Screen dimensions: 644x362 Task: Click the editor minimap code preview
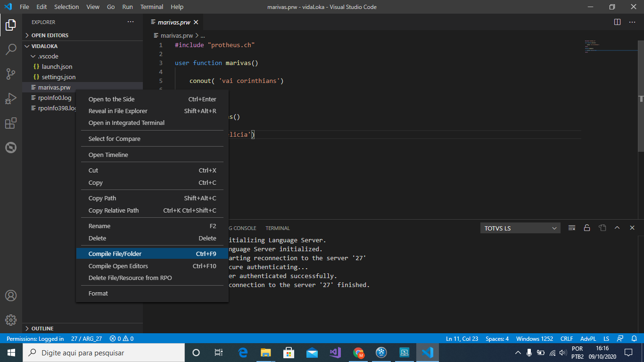tap(611, 46)
